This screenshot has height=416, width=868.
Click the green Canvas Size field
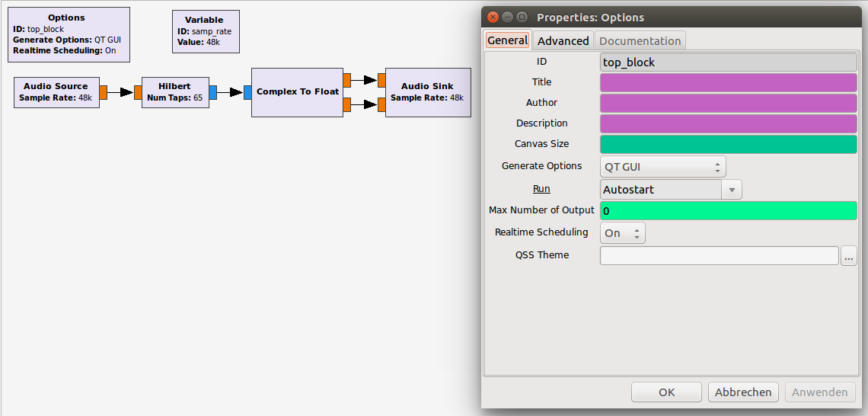pyautogui.click(x=729, y=144)
